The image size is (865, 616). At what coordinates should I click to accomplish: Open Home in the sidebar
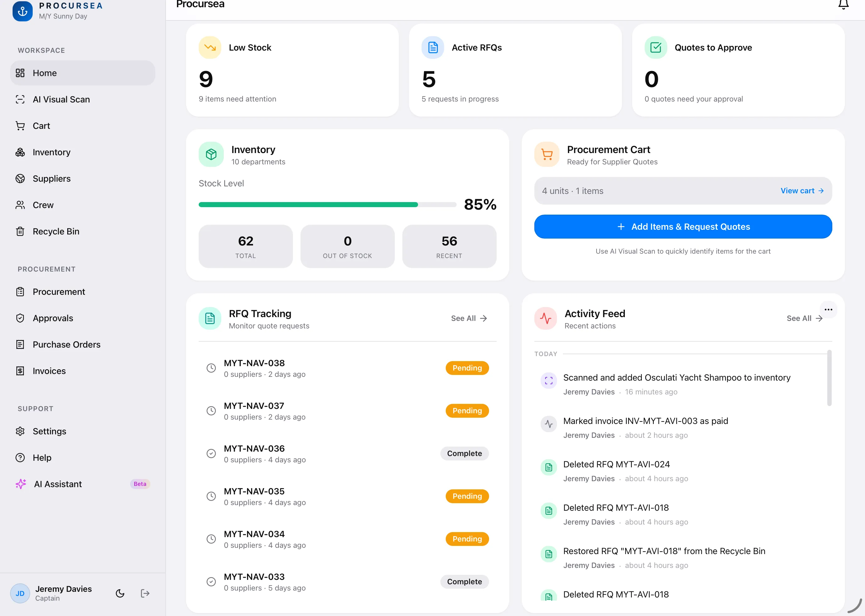click(83, 73)
